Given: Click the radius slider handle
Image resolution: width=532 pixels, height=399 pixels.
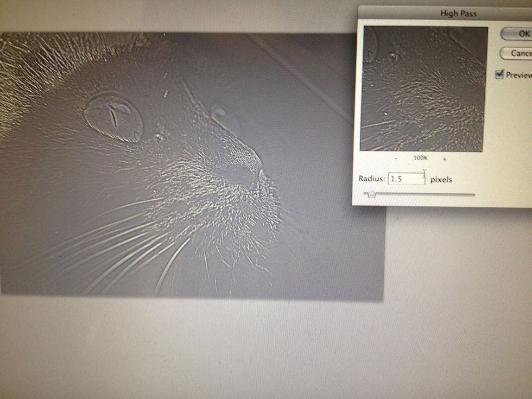Looking at the screenshot, I should [x=372, y=194].
